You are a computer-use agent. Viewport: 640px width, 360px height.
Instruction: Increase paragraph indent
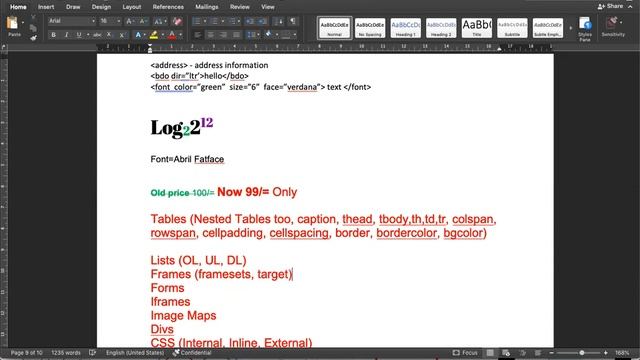263,21
